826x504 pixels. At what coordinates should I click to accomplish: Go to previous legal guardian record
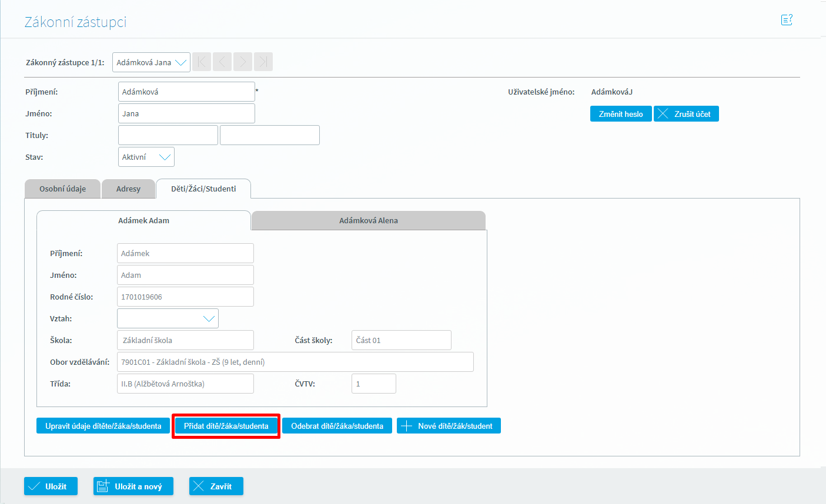[222, 62]
